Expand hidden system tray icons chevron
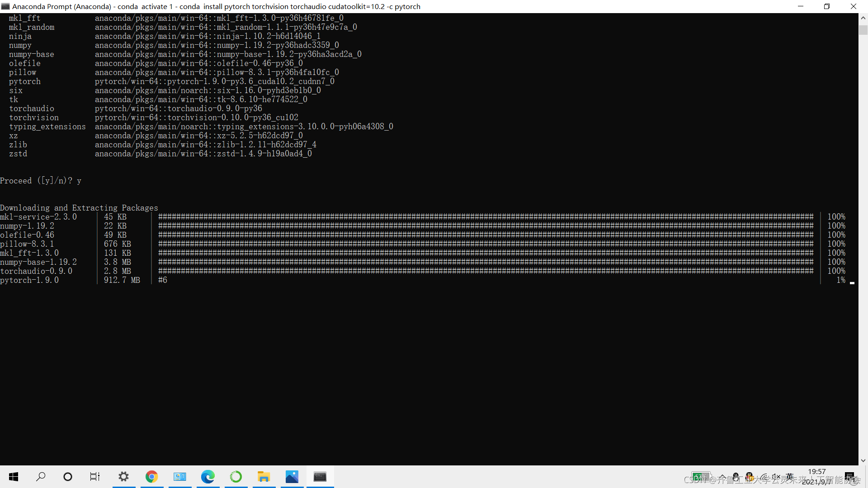 pyautogui.click(x=722, y=477)
